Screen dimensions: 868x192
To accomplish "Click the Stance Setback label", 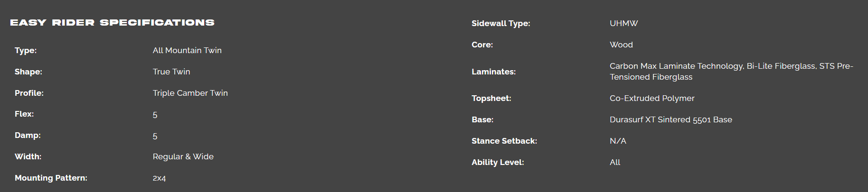I will 504,141.
